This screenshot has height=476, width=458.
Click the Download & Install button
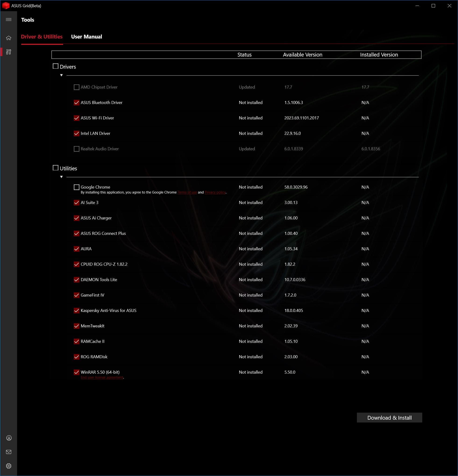click(389, 418)
